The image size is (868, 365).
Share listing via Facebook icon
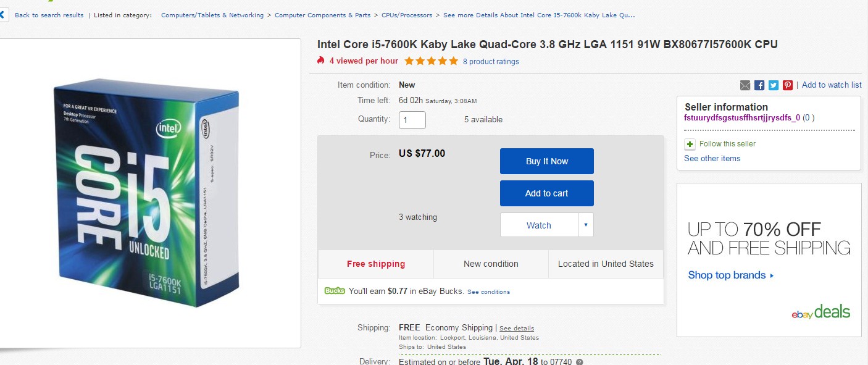point(759,85)
